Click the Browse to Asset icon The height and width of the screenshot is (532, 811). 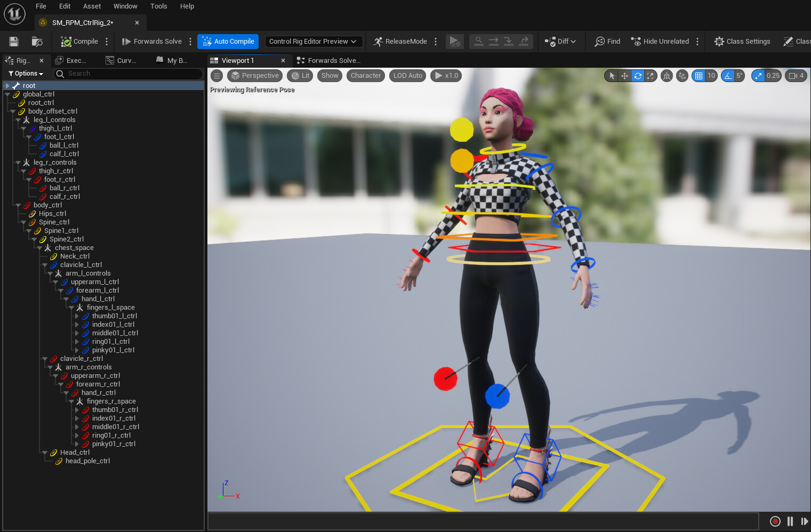click(36, 41)
